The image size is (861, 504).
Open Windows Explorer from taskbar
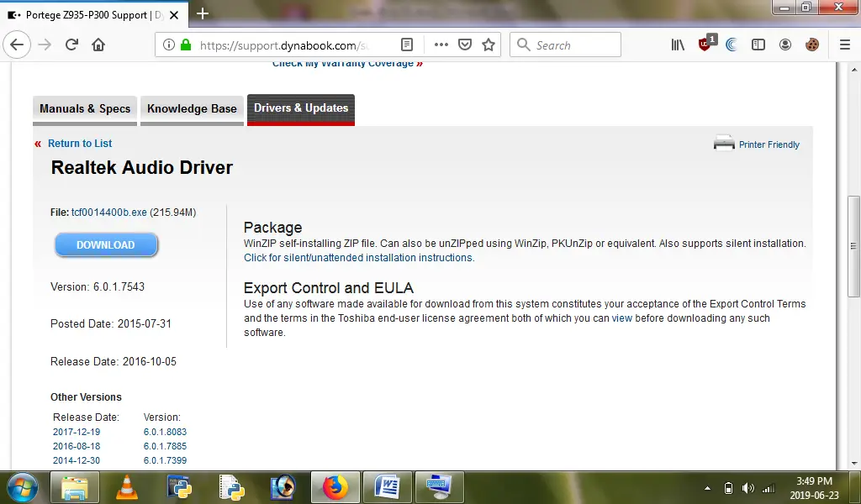point(75,487)
